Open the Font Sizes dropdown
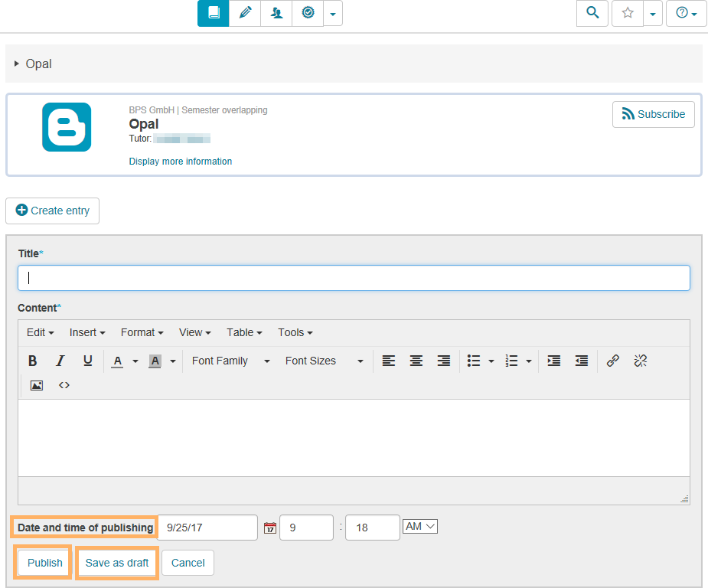This screenshot has height=588, width=708. click(324, 361)
